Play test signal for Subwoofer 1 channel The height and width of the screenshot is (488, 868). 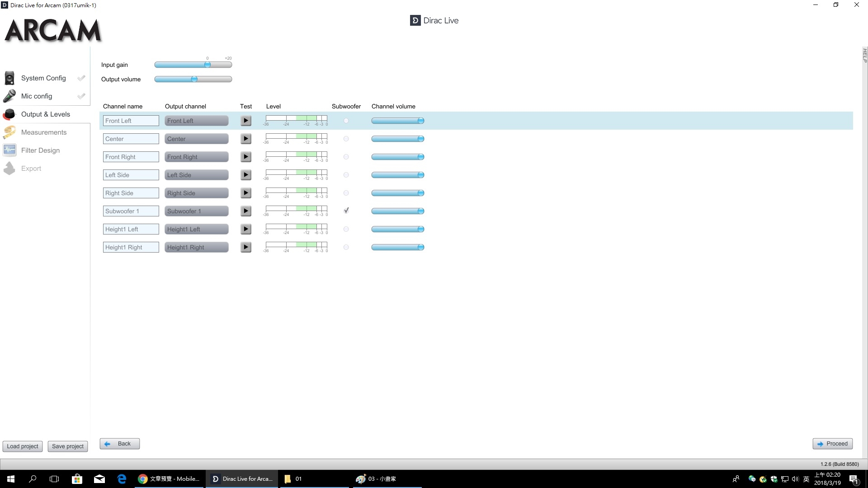(245, 211)
